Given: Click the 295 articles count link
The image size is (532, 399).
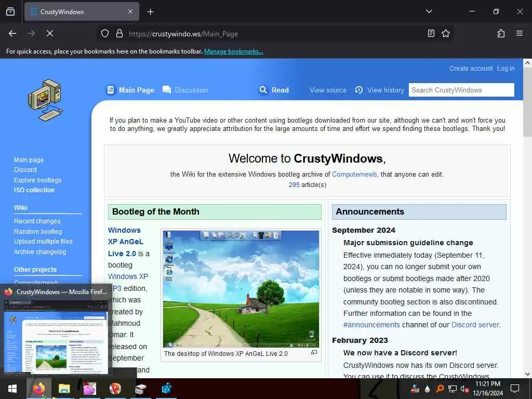Looking at the screenshot, I should click(294, 185).
